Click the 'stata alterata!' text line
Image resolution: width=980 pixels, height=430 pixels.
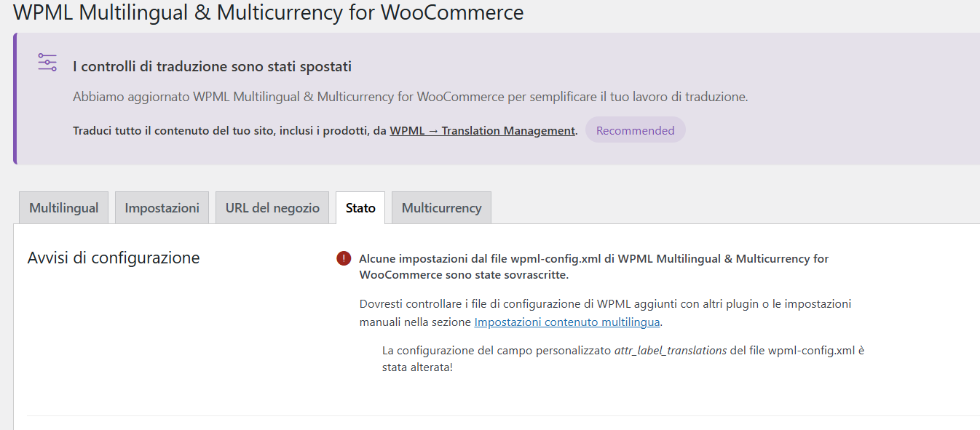[417, 367]
